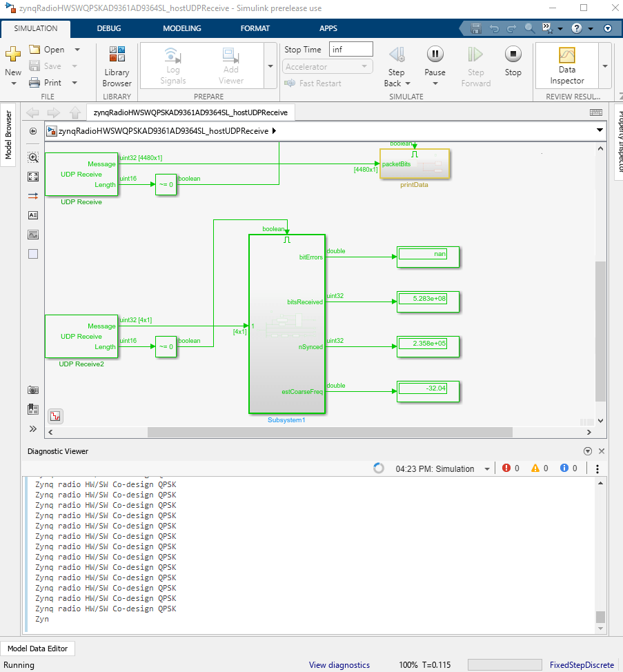
Task: Select the Annotation text tool
Action: coord(33,215)
